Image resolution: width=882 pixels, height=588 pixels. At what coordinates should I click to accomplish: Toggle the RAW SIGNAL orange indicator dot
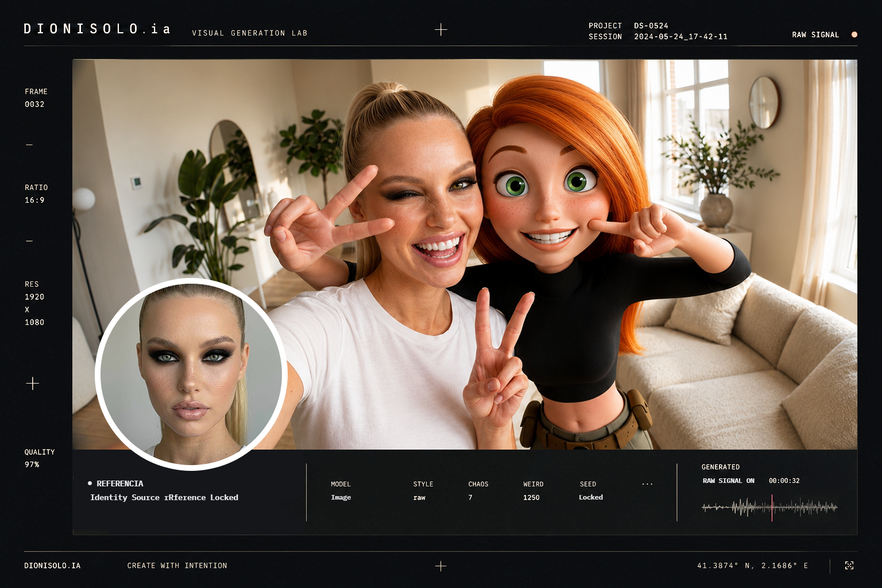coord(854,35)
